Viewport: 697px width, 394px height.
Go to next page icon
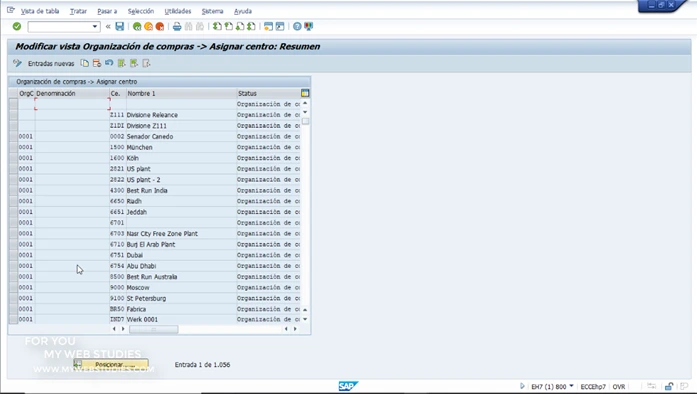[x=240, y=27]
